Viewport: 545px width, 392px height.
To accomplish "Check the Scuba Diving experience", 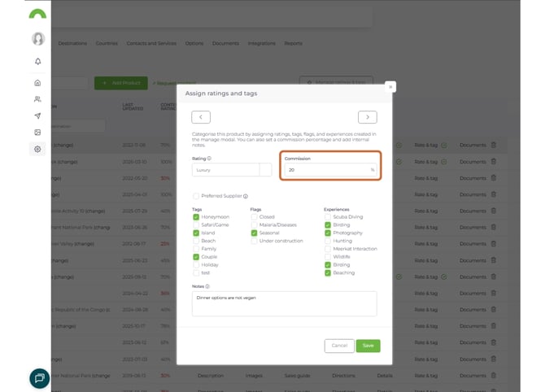I will point(328,217).
